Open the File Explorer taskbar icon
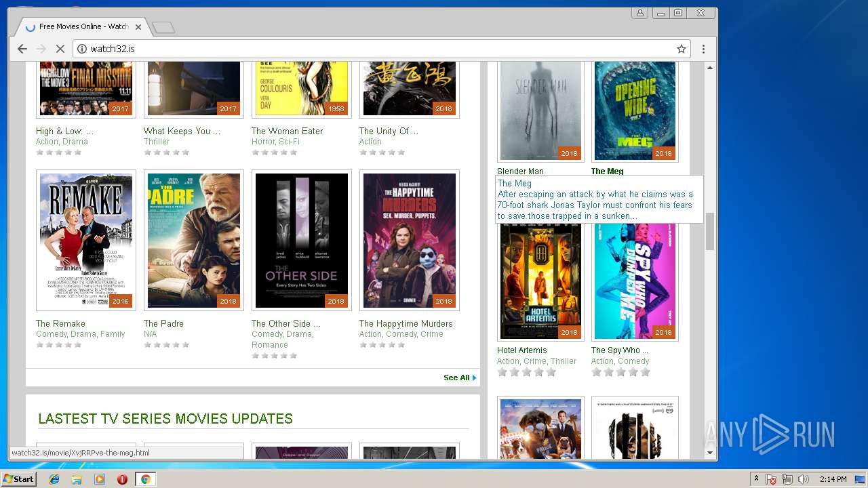This screenshot has height=488, width=868. pyautogui.click(x=77, y=479)
